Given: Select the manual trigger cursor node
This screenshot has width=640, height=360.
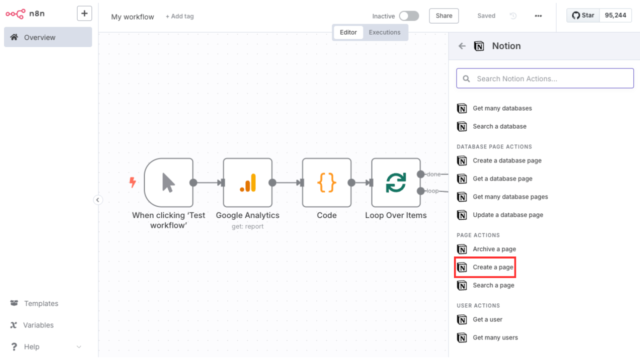Looking at the screenshot, I should [169, 182].
